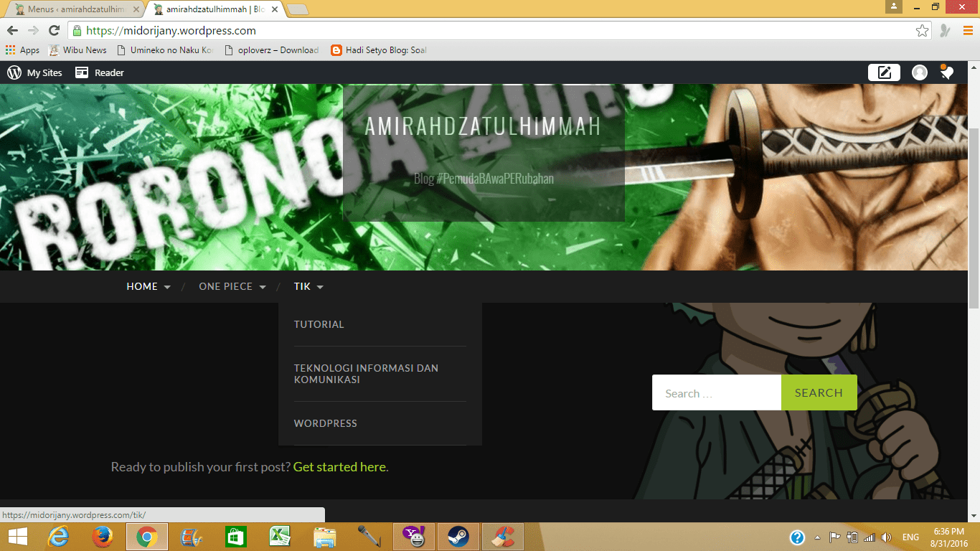
Task: Open Excel from the taskbar
Action: [281, 537]
